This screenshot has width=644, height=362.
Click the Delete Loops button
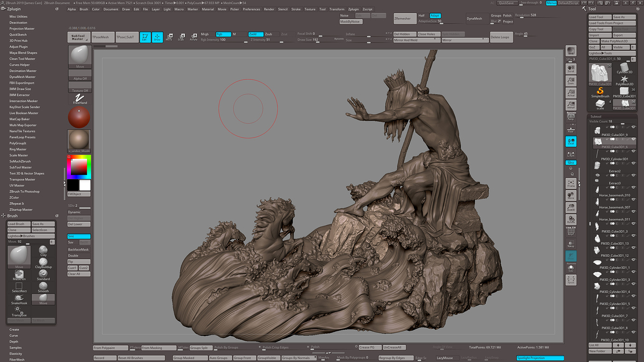coord(501,37)
